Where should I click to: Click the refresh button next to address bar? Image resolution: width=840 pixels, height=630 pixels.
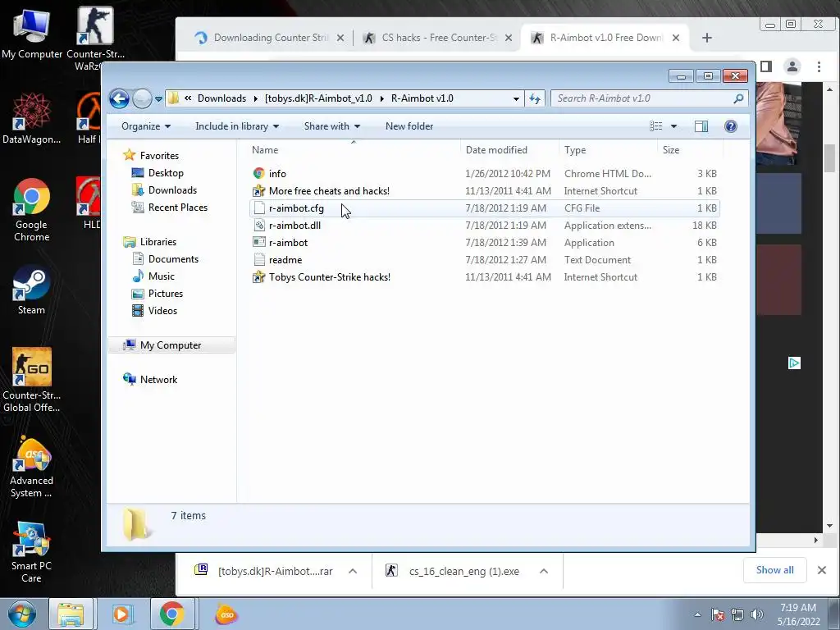point(535,98)
